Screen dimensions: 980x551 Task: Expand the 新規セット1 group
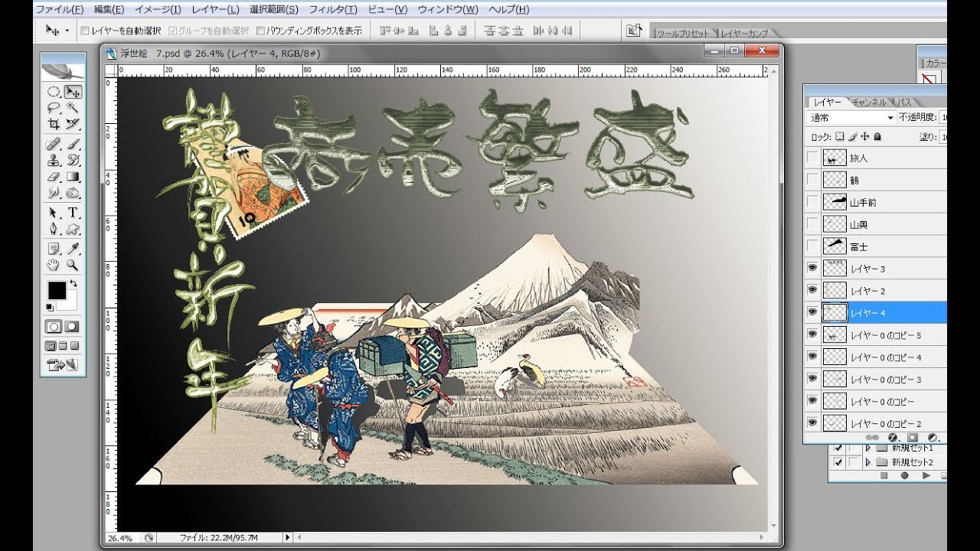pyautogui.click(x=867, y=448)
